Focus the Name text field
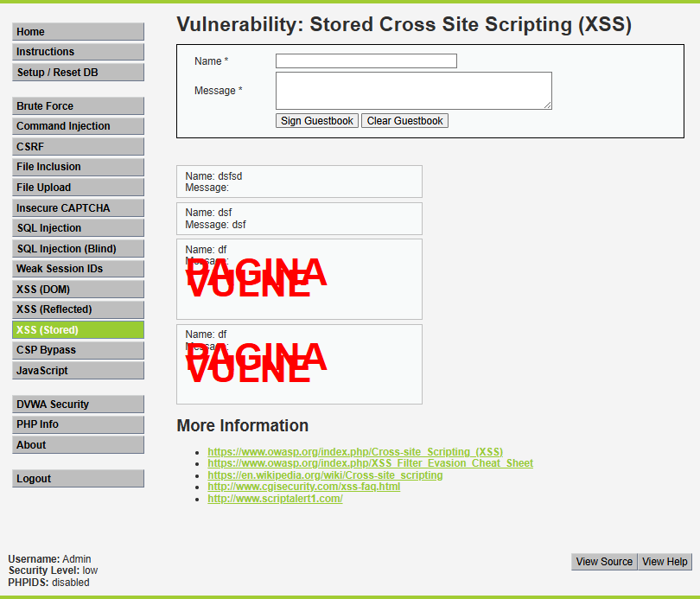Image resolution: width=700 pixels, height=599 pixels. tap(366, 61)
